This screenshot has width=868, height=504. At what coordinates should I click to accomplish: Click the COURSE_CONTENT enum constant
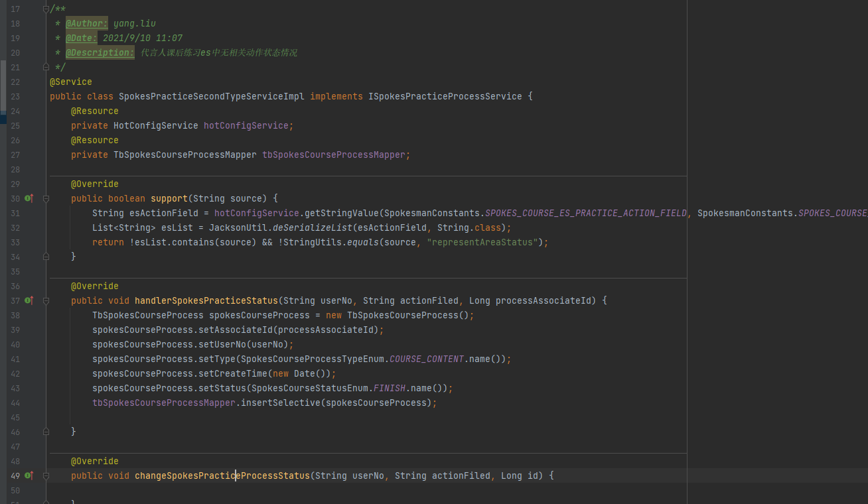426,359
